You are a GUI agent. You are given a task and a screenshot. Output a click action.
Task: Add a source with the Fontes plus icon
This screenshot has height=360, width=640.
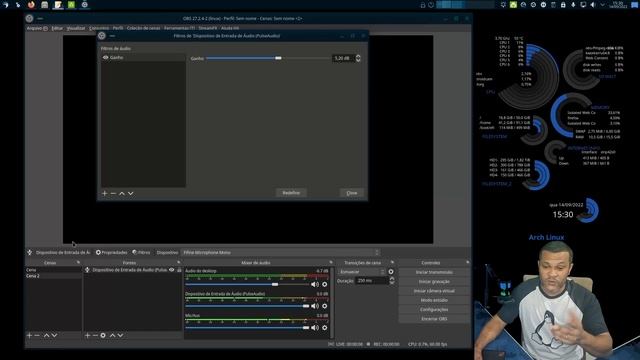87,335
